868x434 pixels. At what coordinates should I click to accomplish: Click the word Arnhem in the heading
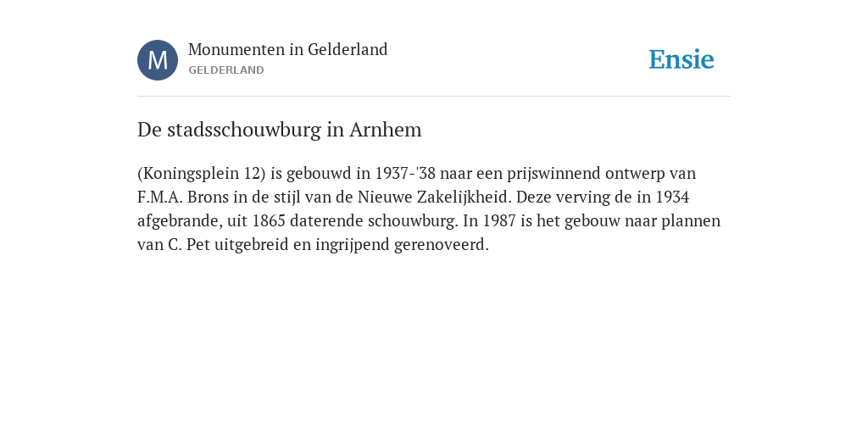(x=386, y=130)
